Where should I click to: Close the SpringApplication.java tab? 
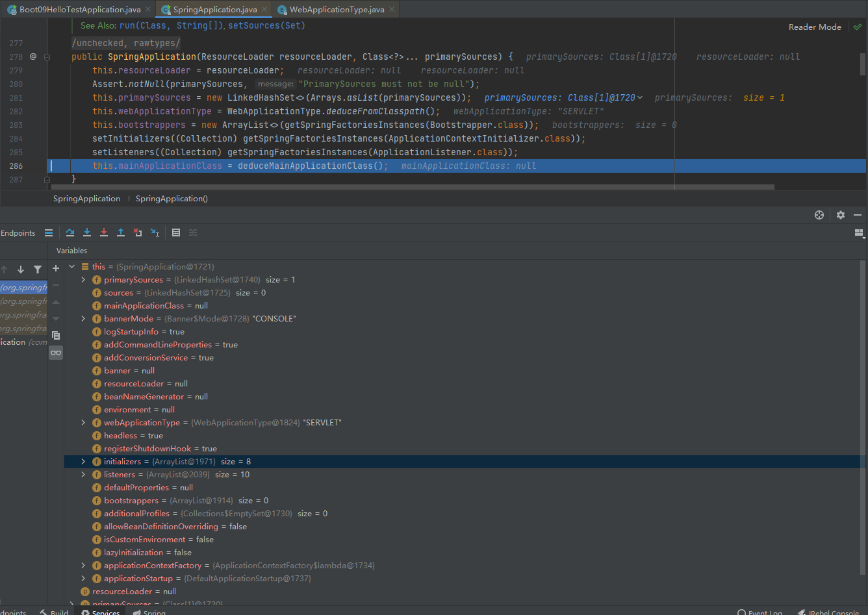click(x=263, y=10)
